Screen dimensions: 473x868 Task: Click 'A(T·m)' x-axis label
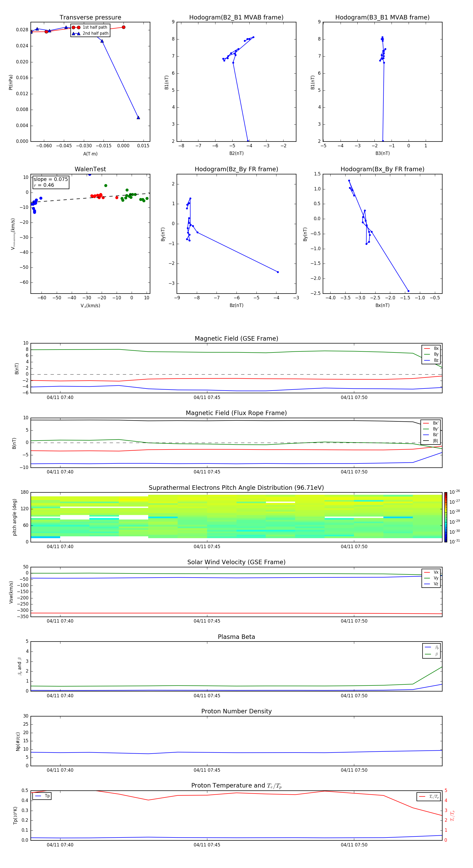click(90, 154)
